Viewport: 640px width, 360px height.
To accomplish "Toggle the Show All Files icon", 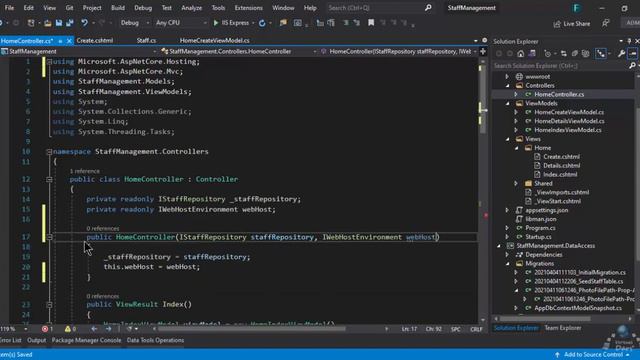I will (x=586, y=53).
